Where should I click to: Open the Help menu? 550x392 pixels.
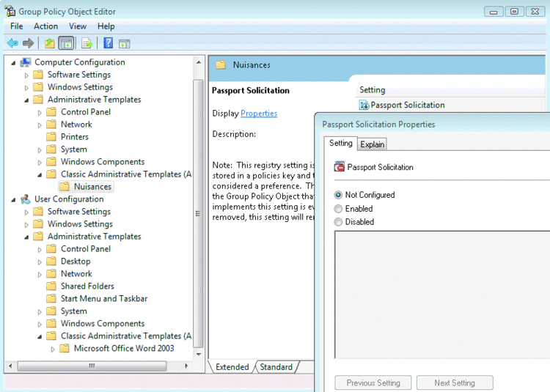(x=106, y=26)
